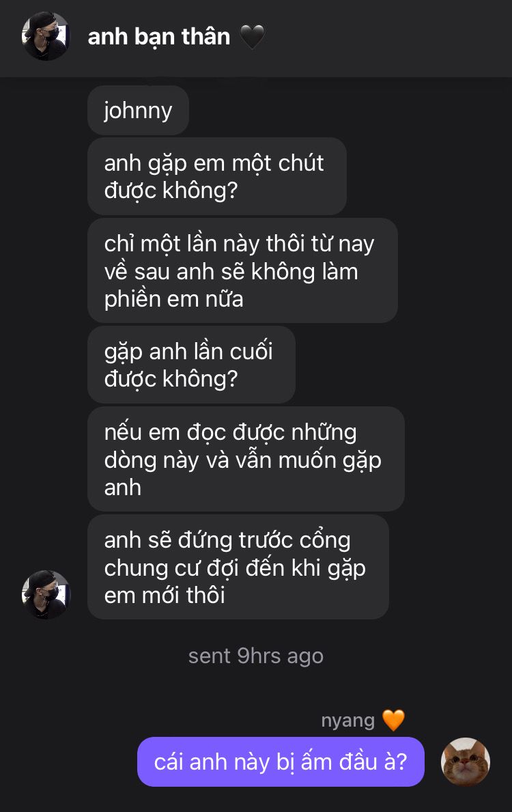Tap the 'sent 9hrs ago' timestamp

(x=256, y=656)
